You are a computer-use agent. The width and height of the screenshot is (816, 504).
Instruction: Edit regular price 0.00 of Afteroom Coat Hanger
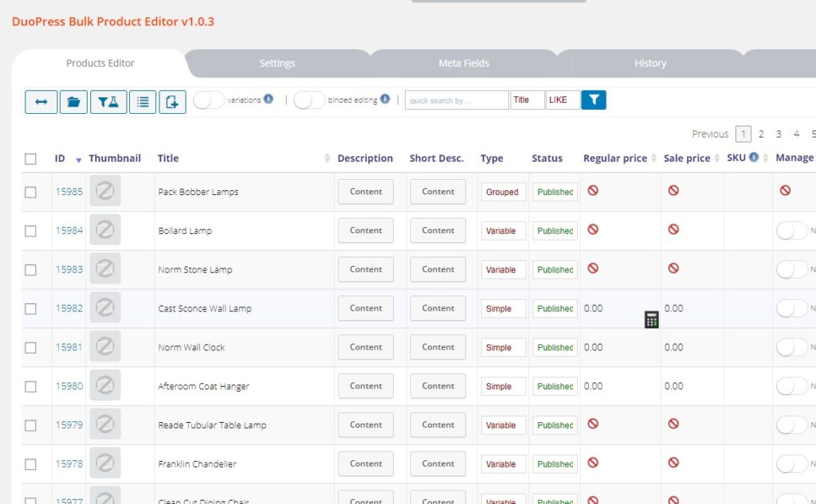click(593, 386)
